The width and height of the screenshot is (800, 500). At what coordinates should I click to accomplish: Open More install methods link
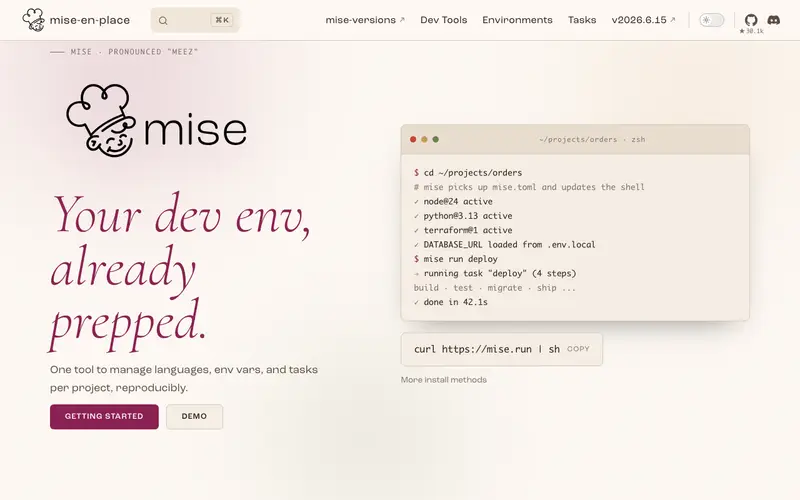443,380
